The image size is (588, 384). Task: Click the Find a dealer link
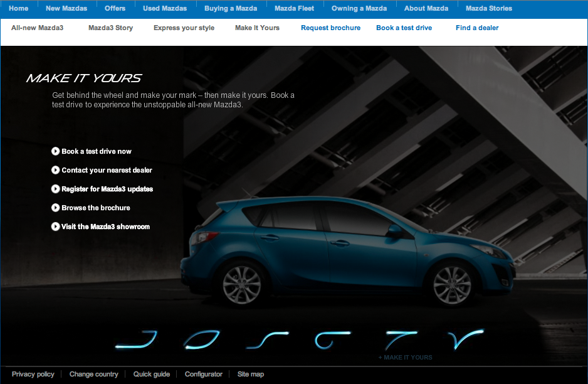[x=477, y=28]
